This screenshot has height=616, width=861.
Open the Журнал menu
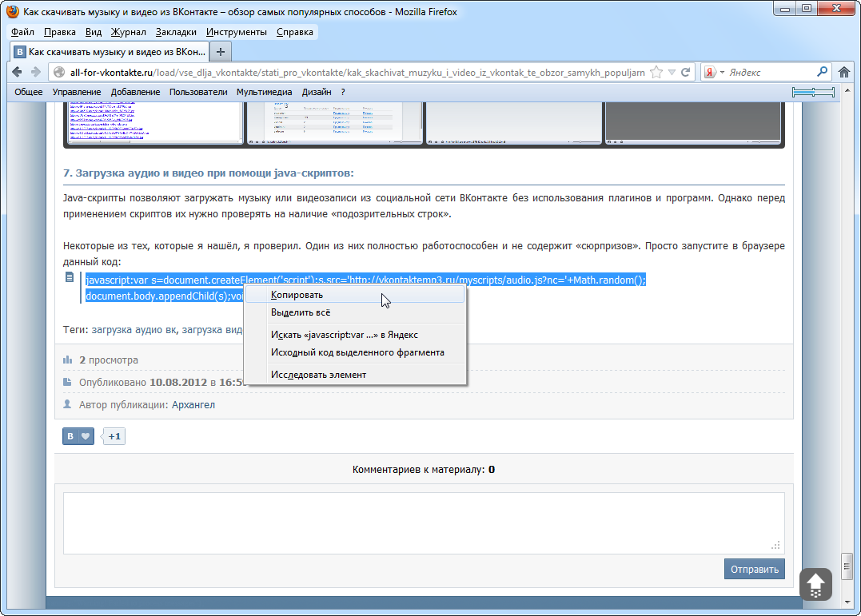pos(129,32)
